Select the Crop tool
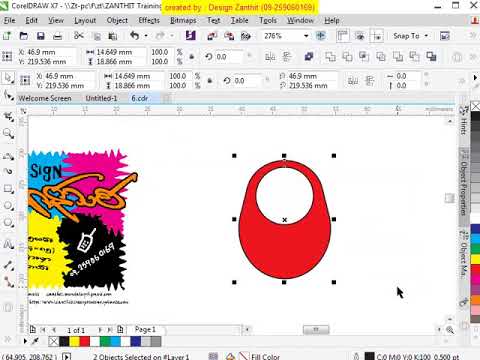The width and height of the screenshot is (480, 360). tap(8, 117)
